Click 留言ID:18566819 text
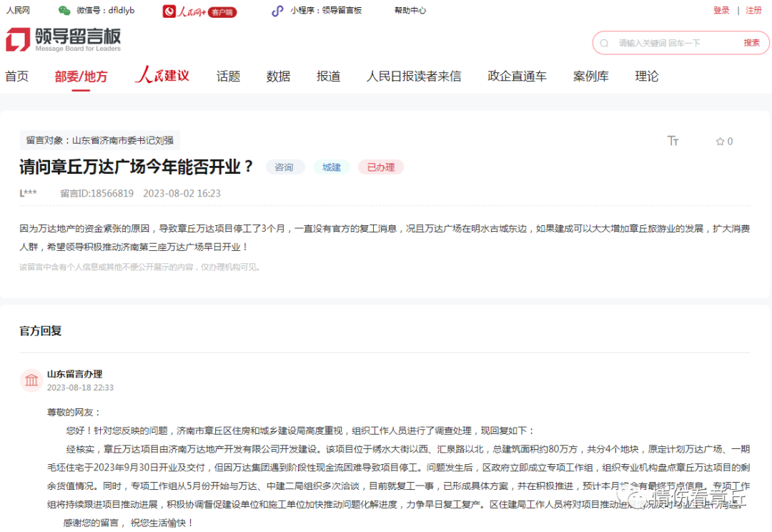The width and height of the screenshot is (772, 532). 97,194
